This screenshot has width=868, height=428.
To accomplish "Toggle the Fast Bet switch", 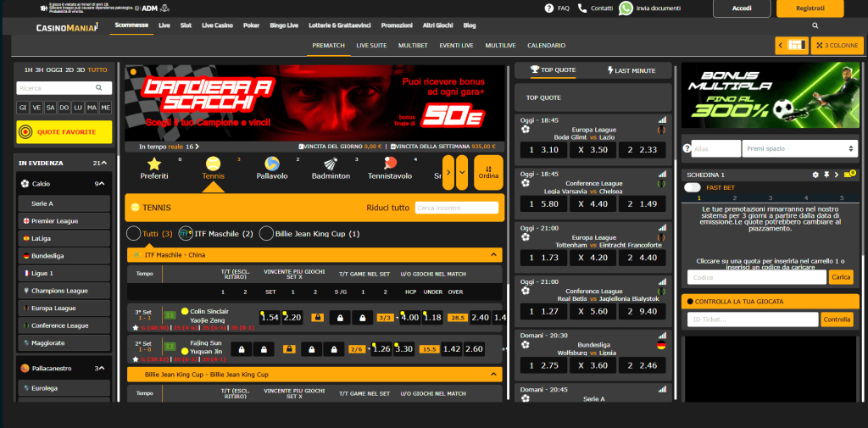I will (x=692, y=187).
